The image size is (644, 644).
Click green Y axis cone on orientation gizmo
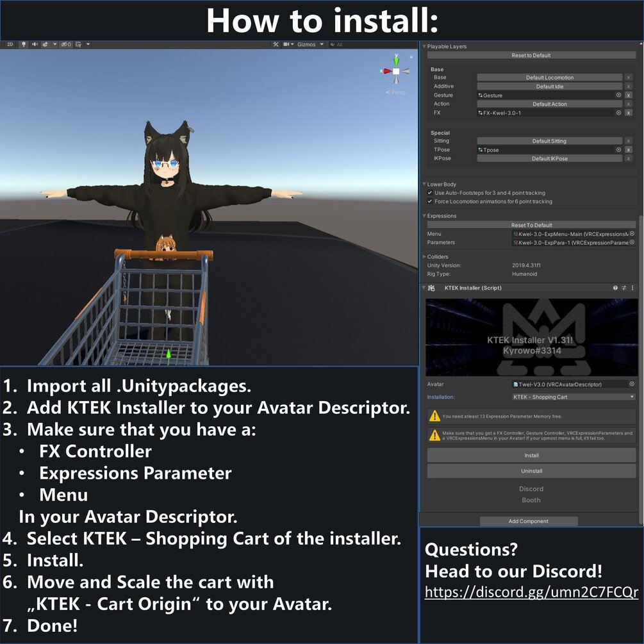click(396, 61)
